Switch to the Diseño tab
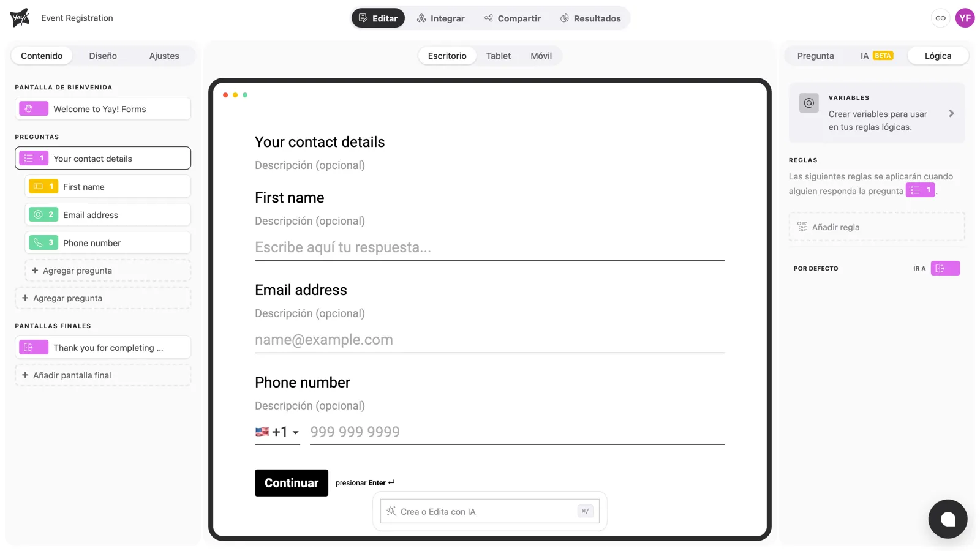 pyautogui.click(x=103, y=56)
